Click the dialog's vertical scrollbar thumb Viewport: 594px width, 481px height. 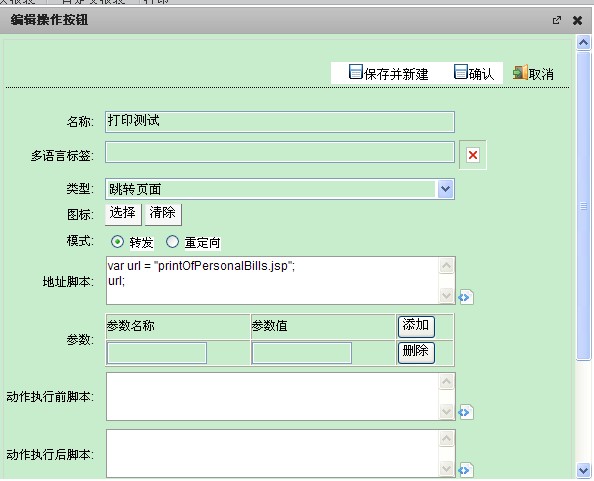pyautogui.click(x=583, y=206)
